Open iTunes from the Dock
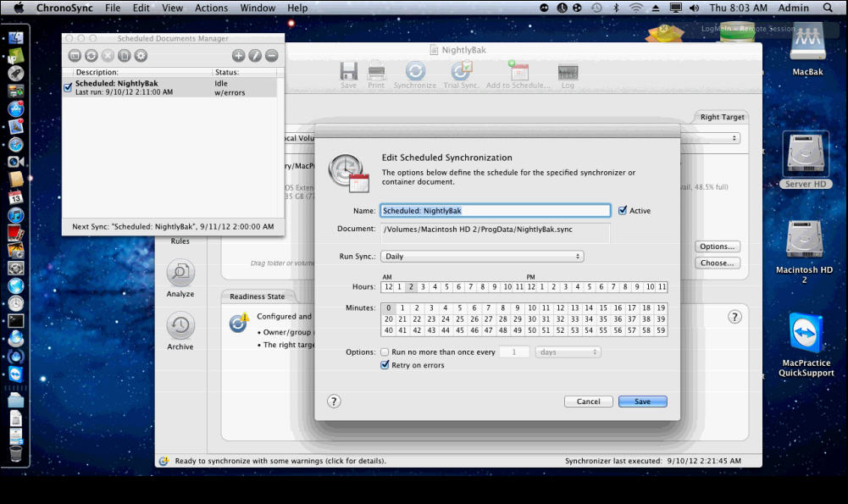Viewport: 848px width, 504px height. 16,216
